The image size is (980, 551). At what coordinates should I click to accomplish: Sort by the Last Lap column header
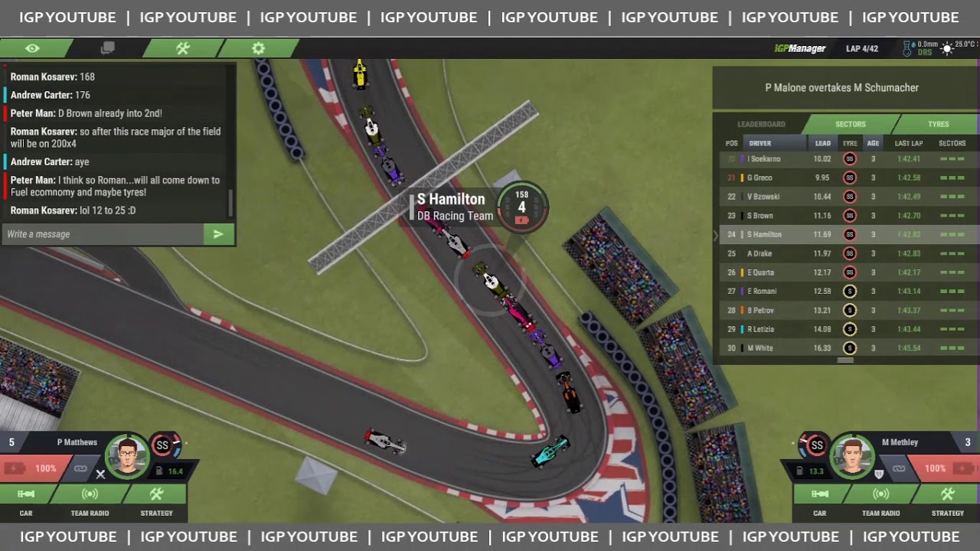click(909, 143)
